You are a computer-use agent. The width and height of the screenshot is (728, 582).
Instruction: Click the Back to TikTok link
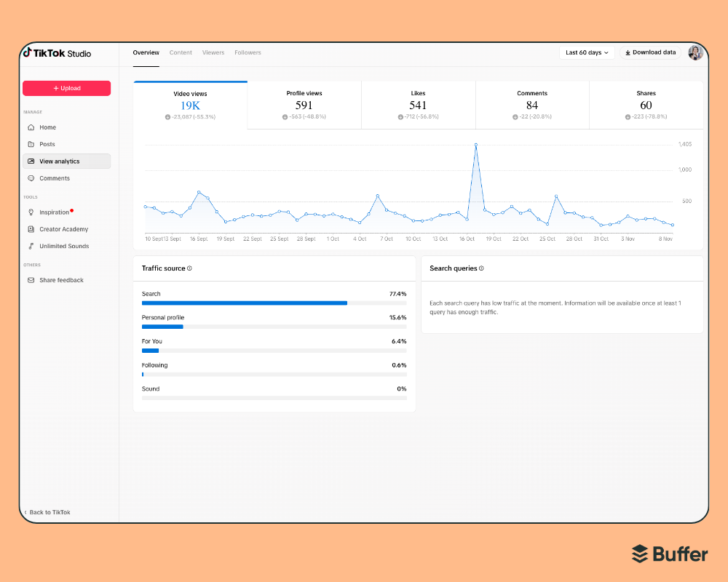point(47,512)
